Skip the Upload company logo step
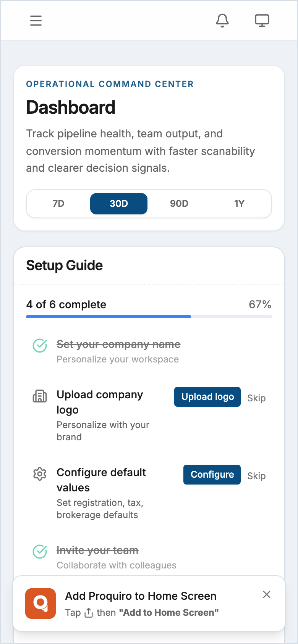Image resolution: width=298 pixels, height=644 pixels. click(x=256, y=398)
